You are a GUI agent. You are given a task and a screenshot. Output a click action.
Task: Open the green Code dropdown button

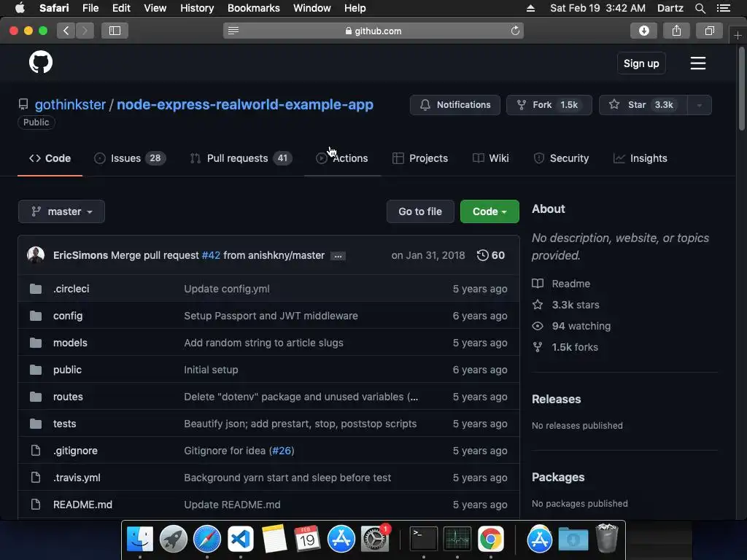pos(489,211)
